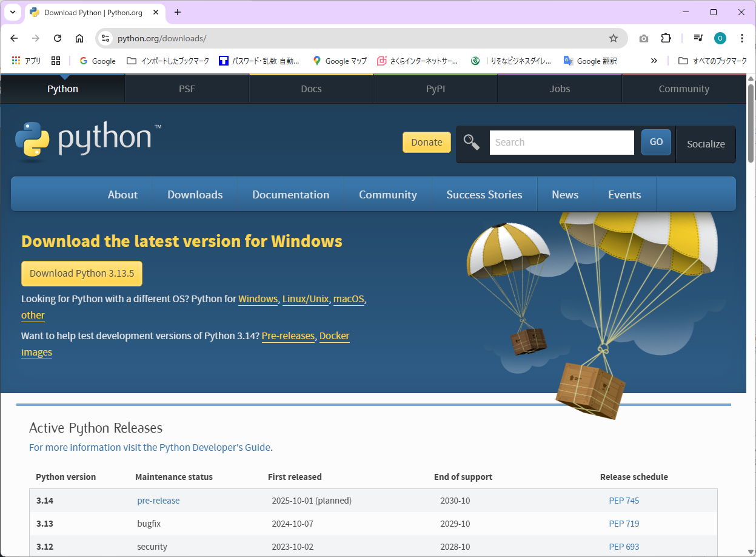The image size is (756, 557).
Task: Open the Socialize dropdown
Action: click(705, 144)
